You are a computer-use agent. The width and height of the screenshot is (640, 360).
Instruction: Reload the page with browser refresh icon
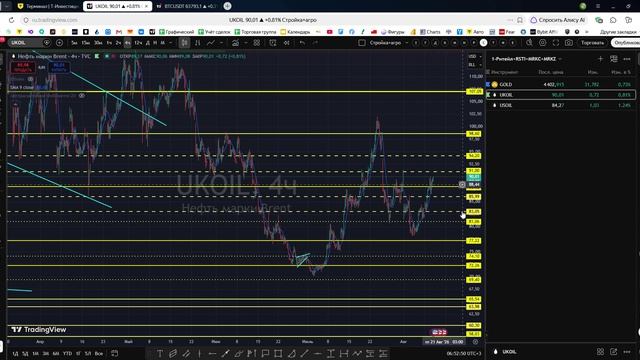tap(11, 20)
